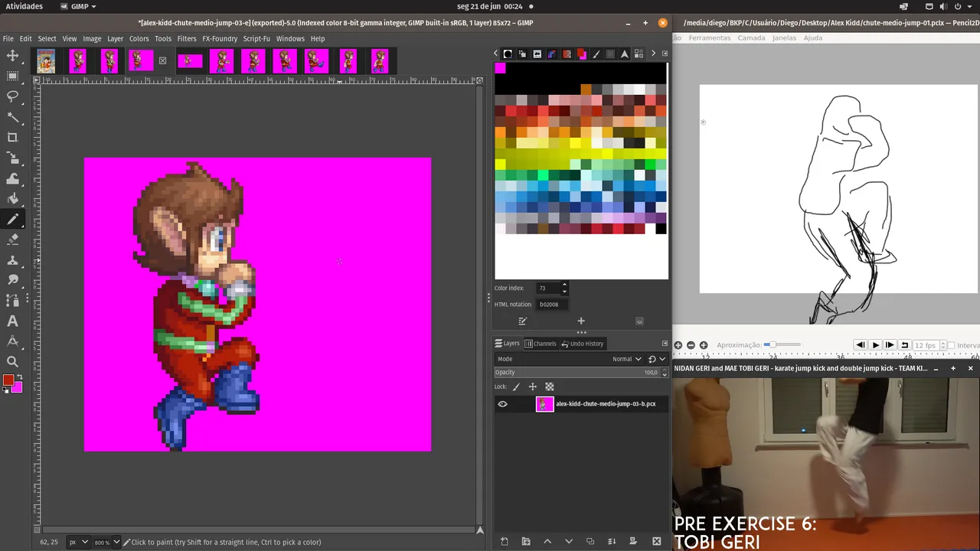The image size is (980, 551).
Task: Close the active image tab with its X
Action: click(162, 60)
